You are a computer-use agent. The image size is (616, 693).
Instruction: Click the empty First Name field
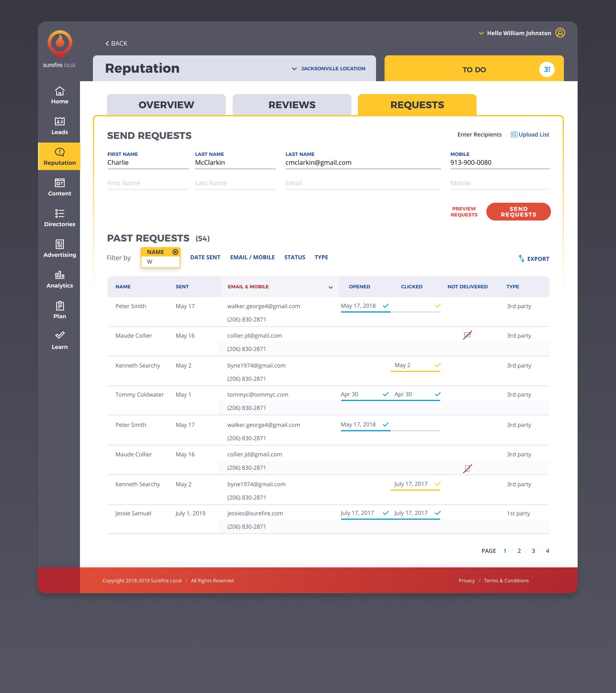tap(147, 183)
